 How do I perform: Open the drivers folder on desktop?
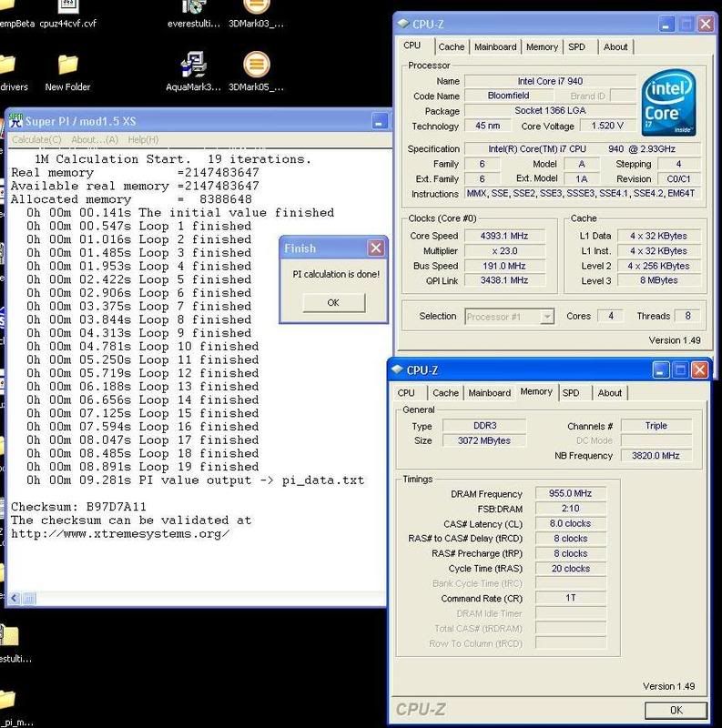coord(12,73)
